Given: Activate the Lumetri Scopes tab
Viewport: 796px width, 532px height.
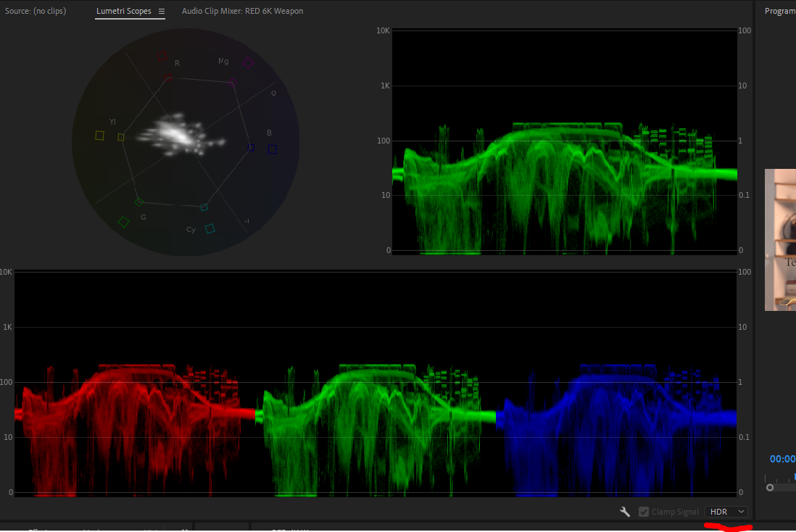Looking at the screenshot, I should [123, 11].
